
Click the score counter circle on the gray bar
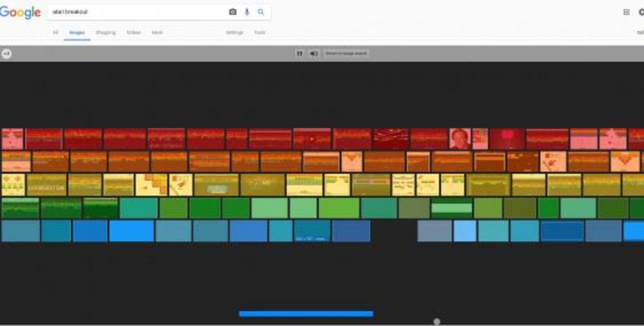pyautogui.click(x=7, y=53)
